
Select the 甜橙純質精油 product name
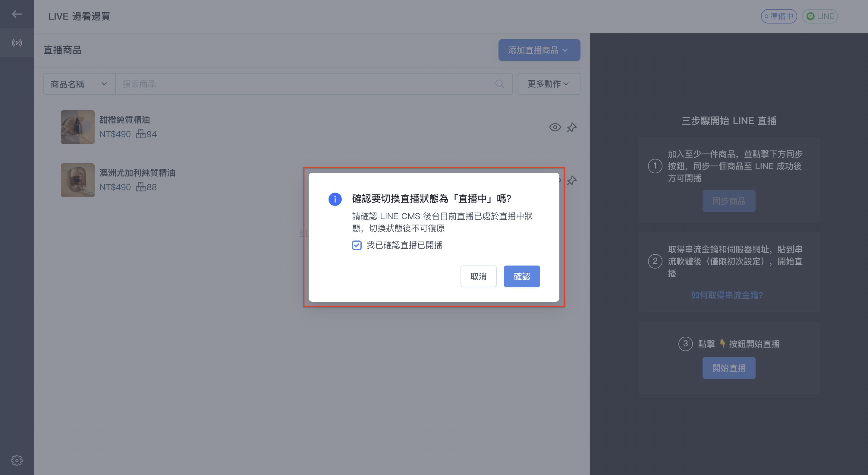click(125, 120)
